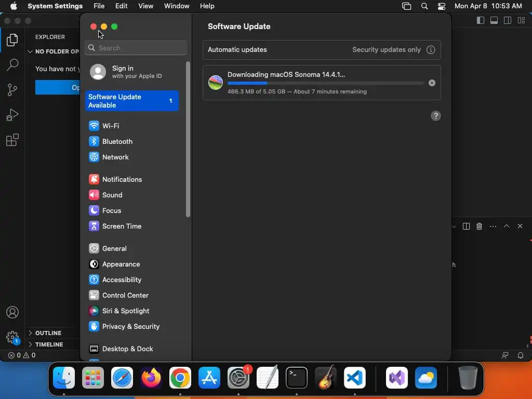
Task: Open VS Code notifications bell
Action: pos(520,355)
